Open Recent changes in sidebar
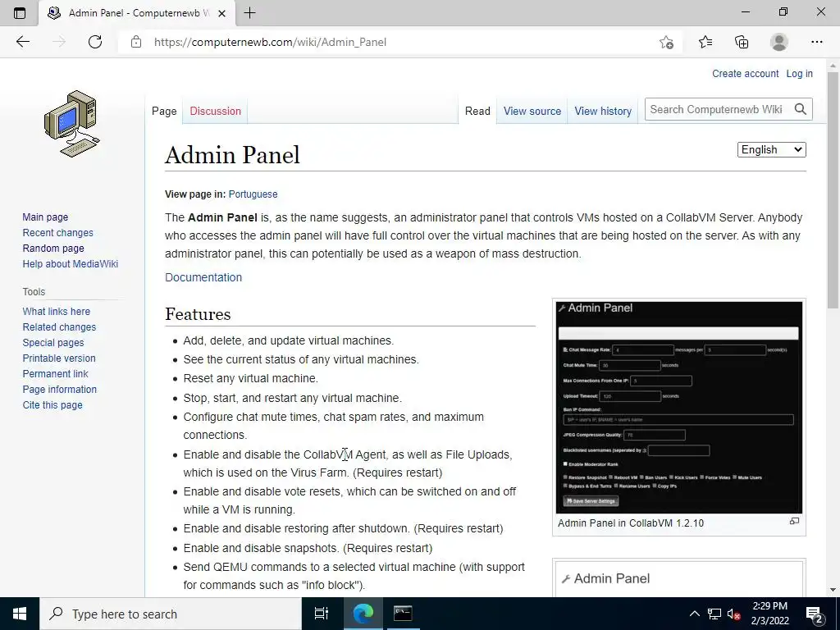Viewport: 840px width, 630px height. click(x=58, y=232)
